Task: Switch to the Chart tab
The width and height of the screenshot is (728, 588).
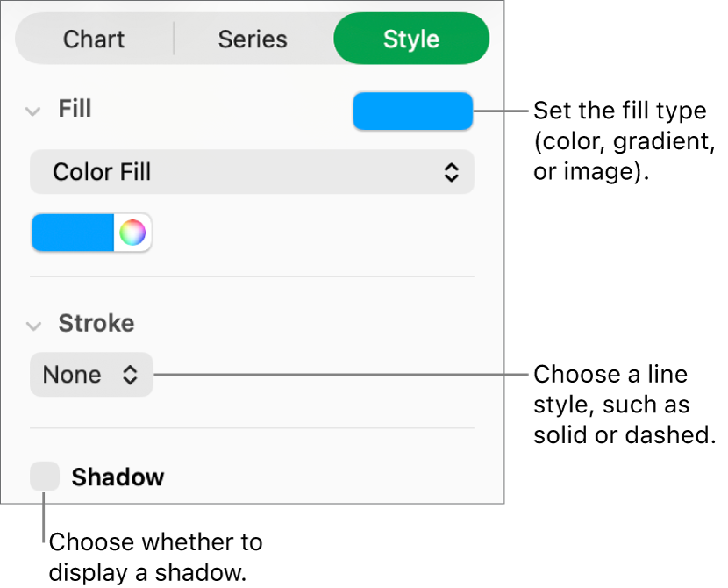Action: coord(93,39)
